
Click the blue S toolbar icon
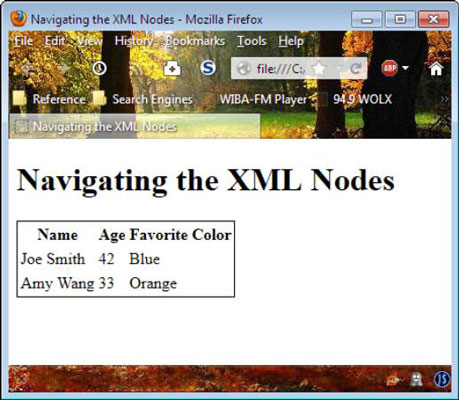coord(208,68)
